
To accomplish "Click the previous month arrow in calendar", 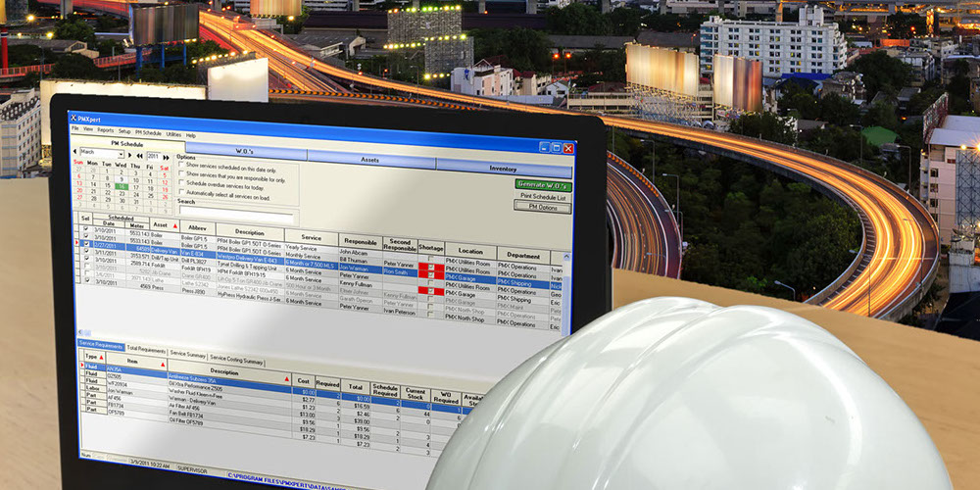I will 73,154.
